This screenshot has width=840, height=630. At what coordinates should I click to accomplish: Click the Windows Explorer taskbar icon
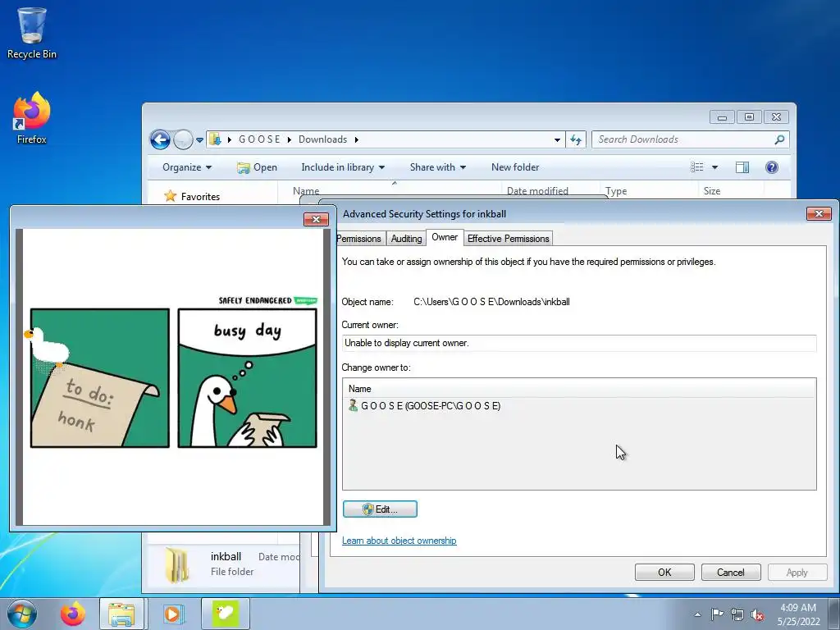click(121, 614)
